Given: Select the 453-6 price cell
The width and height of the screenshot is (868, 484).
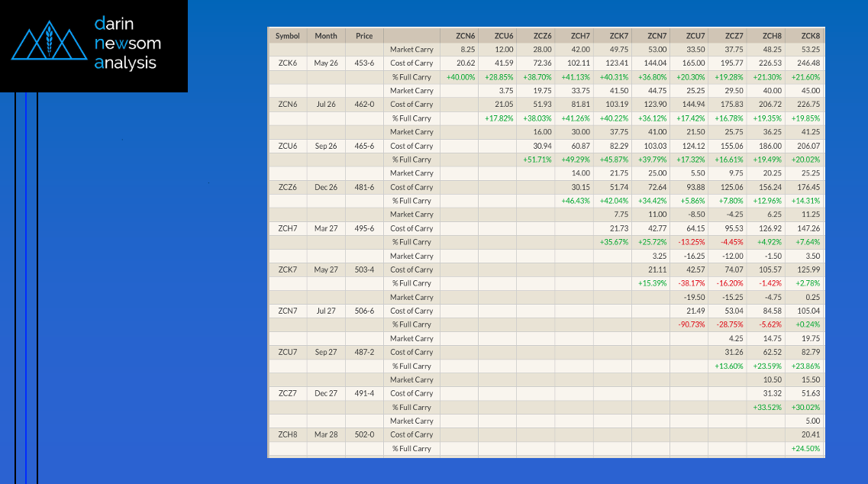Looking at the screenshot, I should 364,63.
